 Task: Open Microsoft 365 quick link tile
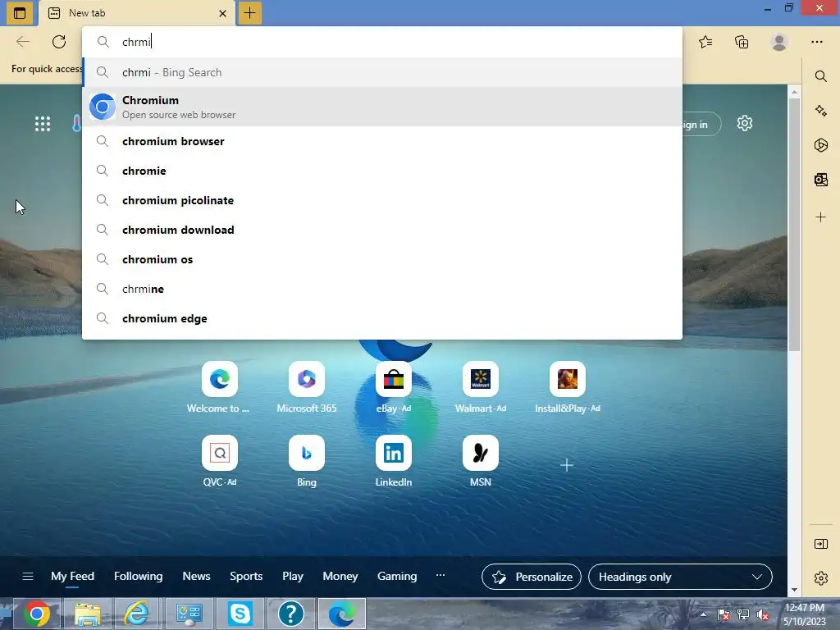(307, 388)
